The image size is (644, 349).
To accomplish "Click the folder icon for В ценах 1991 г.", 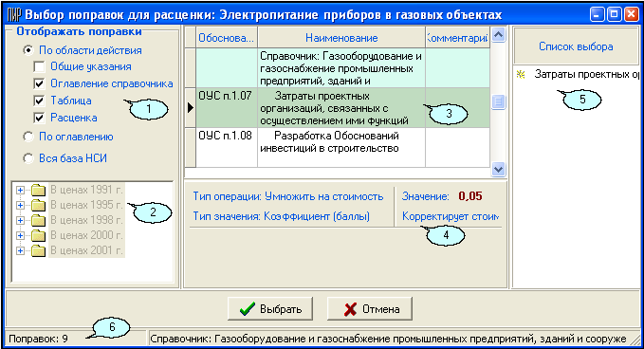I will coord(38,190).
